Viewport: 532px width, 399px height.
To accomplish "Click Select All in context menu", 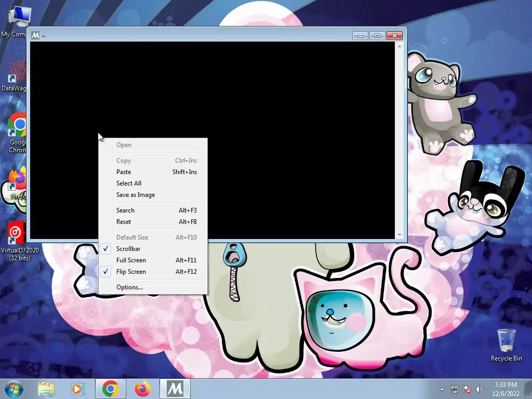I will click(153, 183).
